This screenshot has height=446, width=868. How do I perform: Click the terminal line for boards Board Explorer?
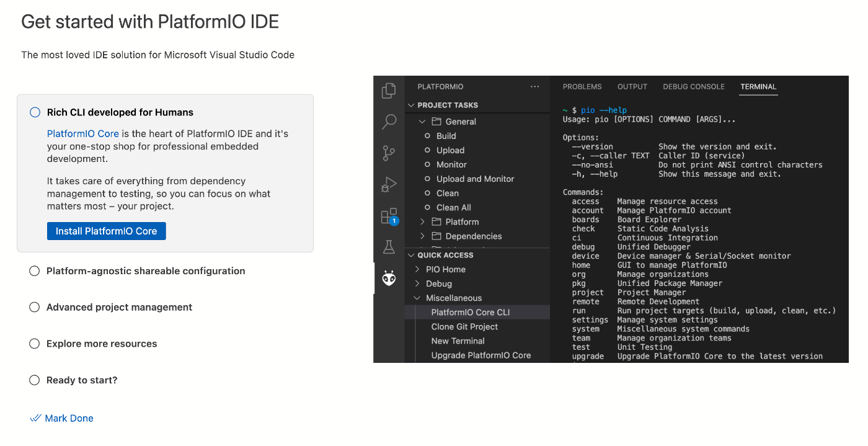[x=627, y=220]
